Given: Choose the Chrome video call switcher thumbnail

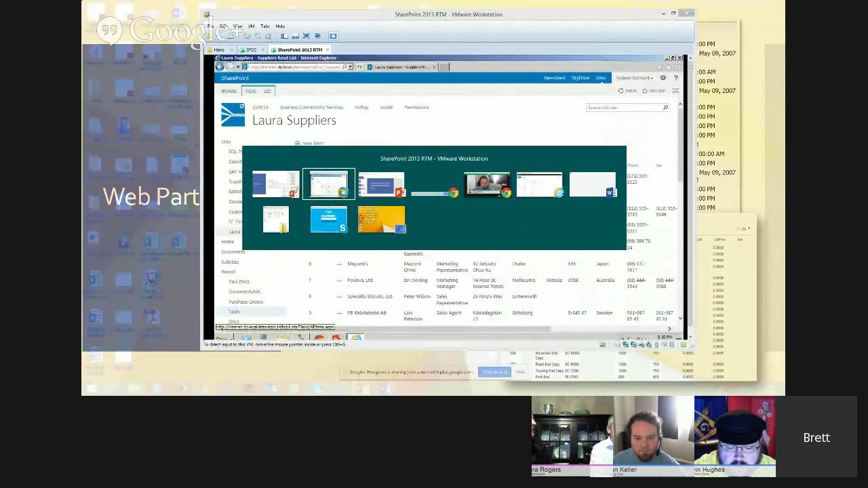Looking at the screenshot, I should click(488, 184).
